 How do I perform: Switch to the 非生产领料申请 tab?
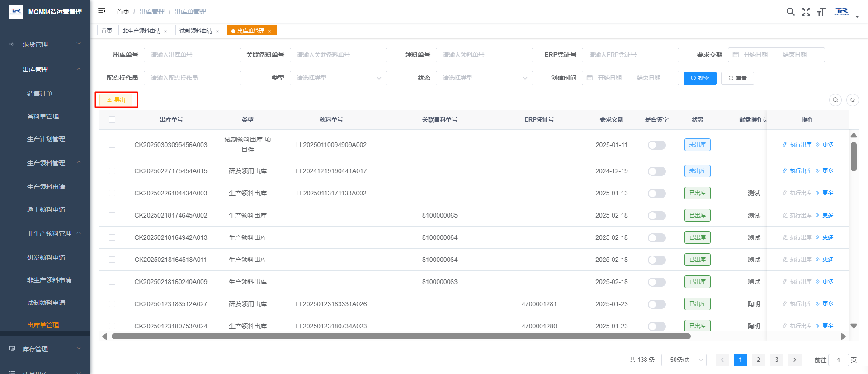click(142, 31)
